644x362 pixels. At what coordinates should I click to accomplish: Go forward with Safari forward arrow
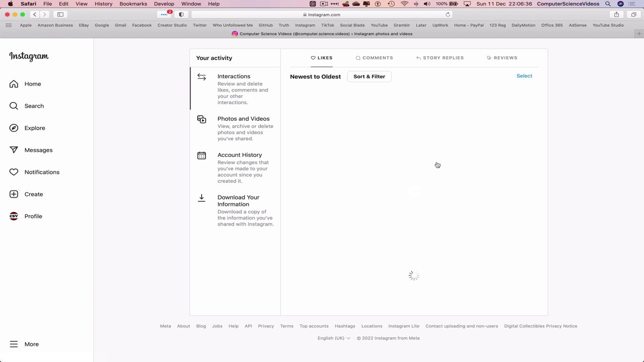click(x=44, y=15)
